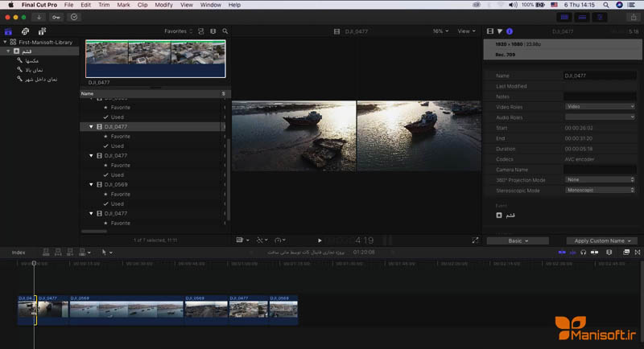Open the Keyword Editor key icon
This screenshot has width=644, height=349.
point(56,17)
